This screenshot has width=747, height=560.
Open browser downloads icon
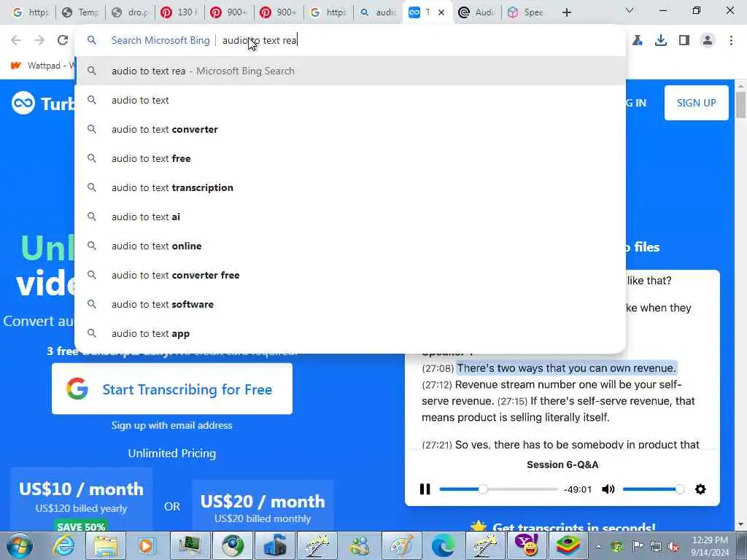pyautogui.click(x=661, y=40)
